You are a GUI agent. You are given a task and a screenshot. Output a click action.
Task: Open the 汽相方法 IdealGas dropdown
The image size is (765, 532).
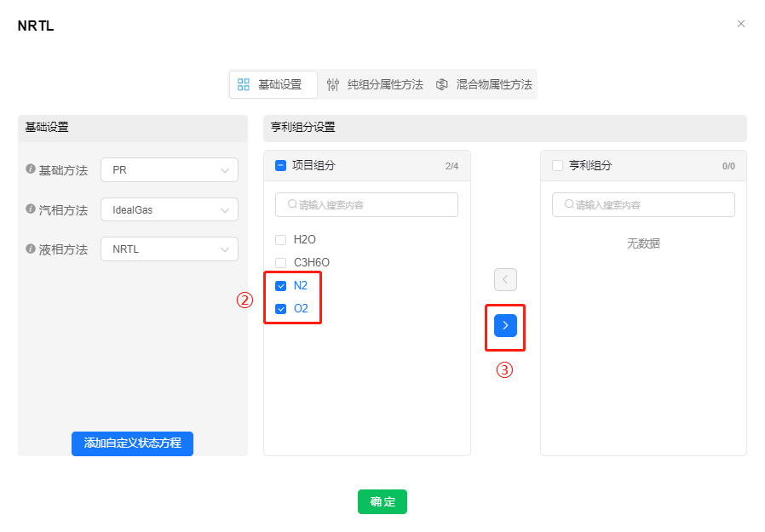pyautogui.click(x=170, y=209)
